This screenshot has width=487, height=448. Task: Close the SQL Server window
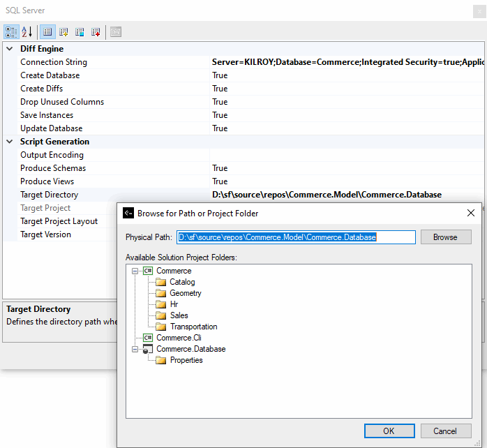(x=479, y=11)
